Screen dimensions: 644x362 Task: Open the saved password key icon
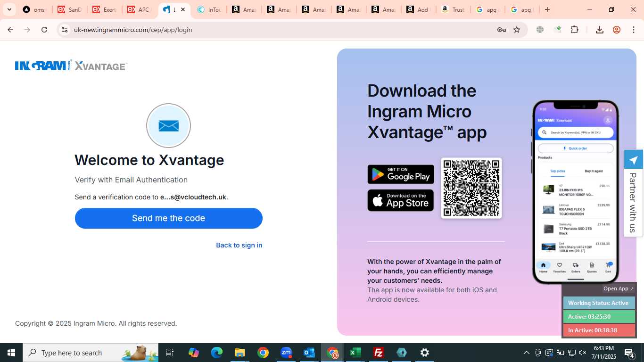[502, 30]
